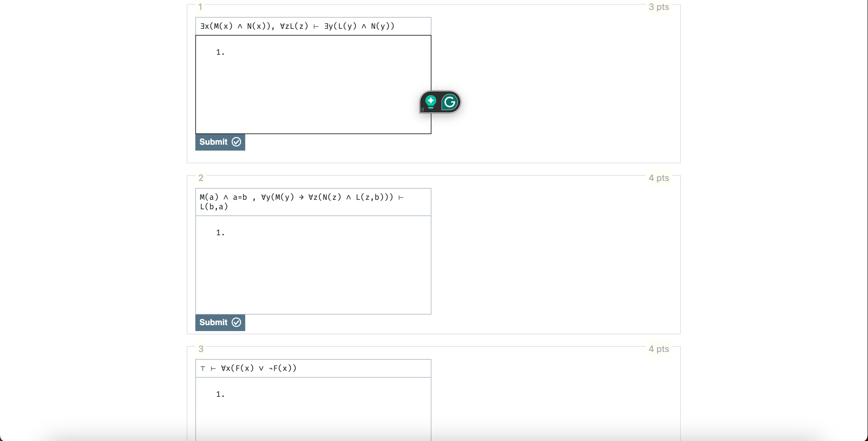Click the drag-handle dots on the Grammarly widget
This screenshot has width=868, height=441.
point(423,109)
